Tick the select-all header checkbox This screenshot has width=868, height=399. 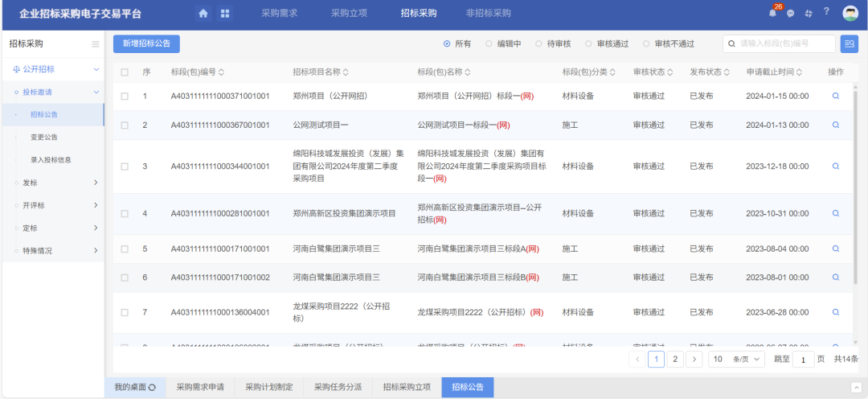125,72
